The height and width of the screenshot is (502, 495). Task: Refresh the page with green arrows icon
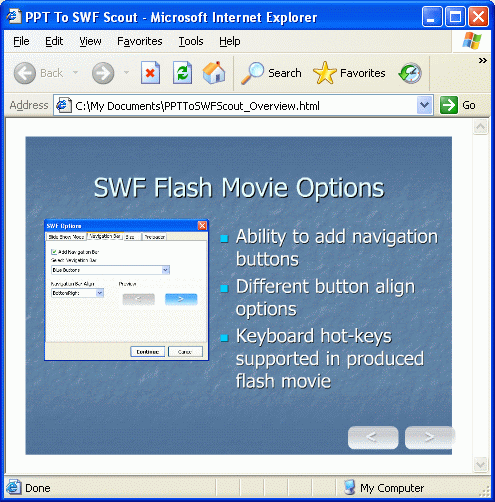182,73
